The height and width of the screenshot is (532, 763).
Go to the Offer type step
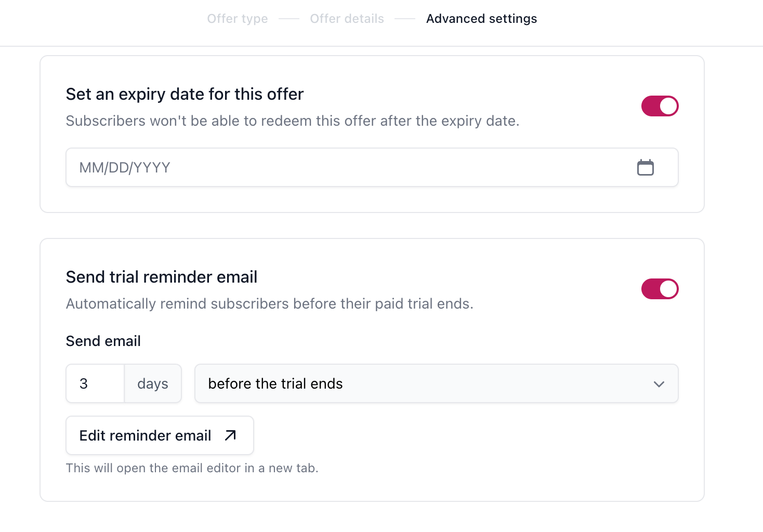(x=238, y=19)
